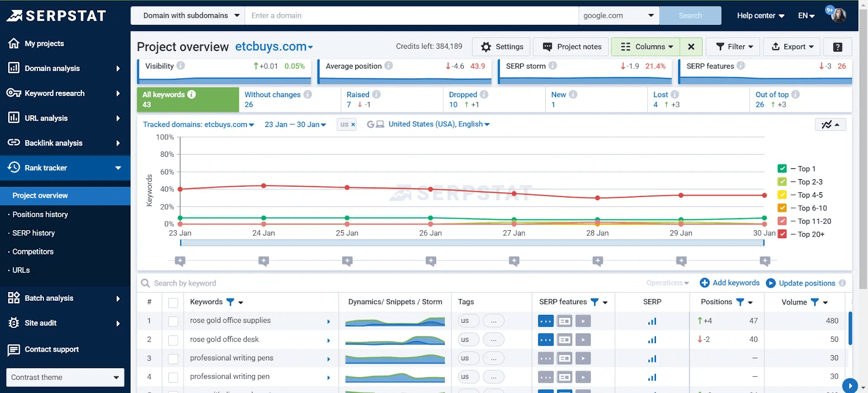Toggle Top 6-10 legend checkbox
The height and width of the screenshot is (393, 868).
(782, 208)
